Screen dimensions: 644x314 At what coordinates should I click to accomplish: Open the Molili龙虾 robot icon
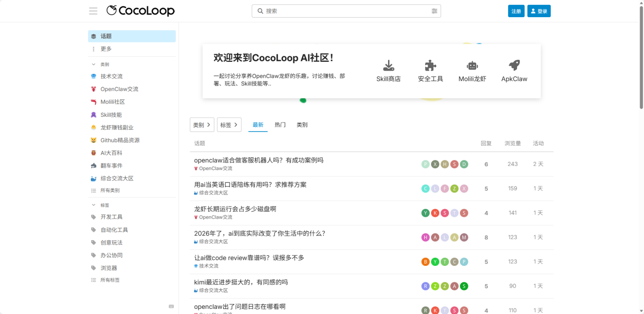pyautogui.click(x=472, y=66)
